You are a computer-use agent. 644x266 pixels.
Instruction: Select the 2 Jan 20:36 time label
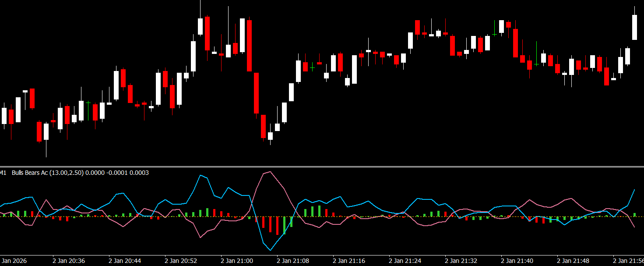[x=69, y=261]
